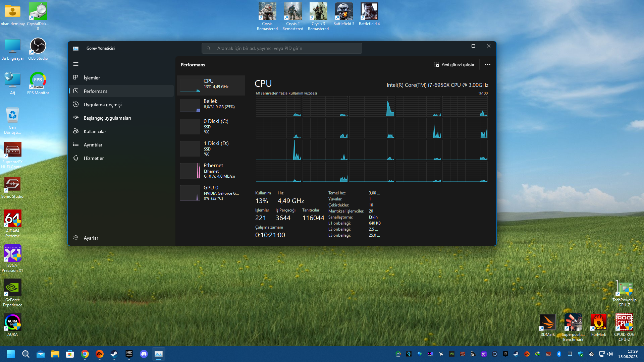The height and width of the screenshot is (362, 644).
Task: Select Başlangıç uygulamaları startup apps
Action: pyautogui.click(x=107, y=118)
